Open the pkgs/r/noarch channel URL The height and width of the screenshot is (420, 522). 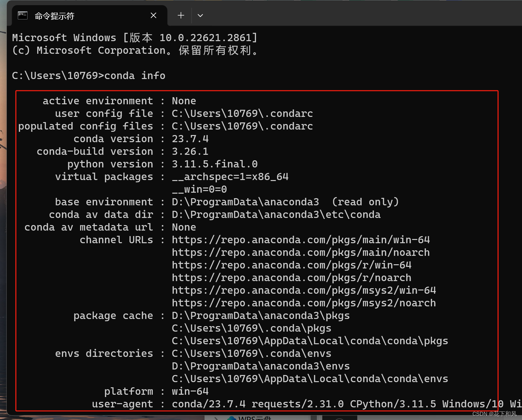pos(291,278)
